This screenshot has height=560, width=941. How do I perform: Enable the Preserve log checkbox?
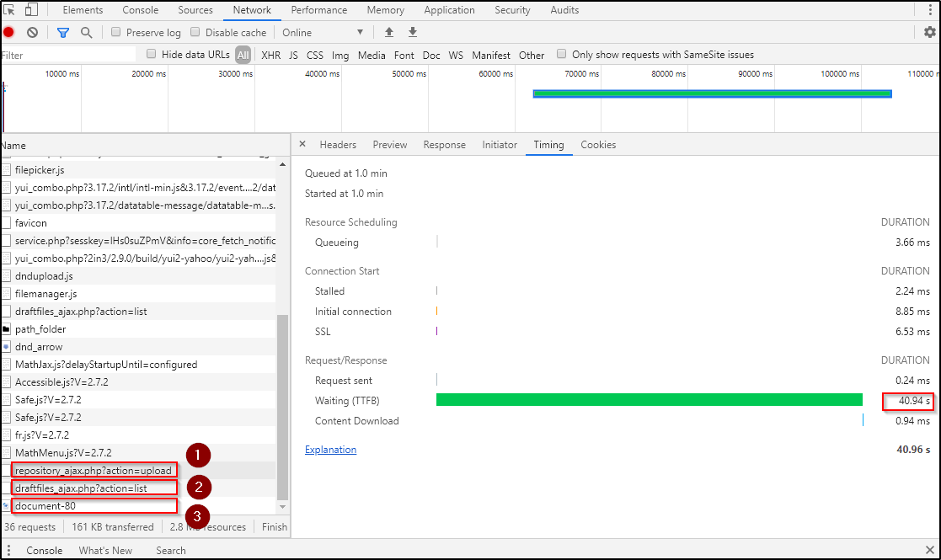pyautogui.click(x=116, y=33)
